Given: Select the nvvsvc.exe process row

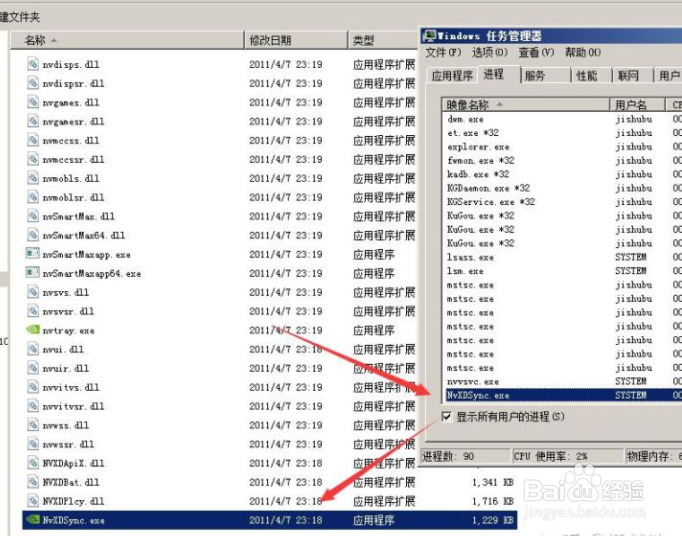Looking at the screenshot, I should (562, 382).
